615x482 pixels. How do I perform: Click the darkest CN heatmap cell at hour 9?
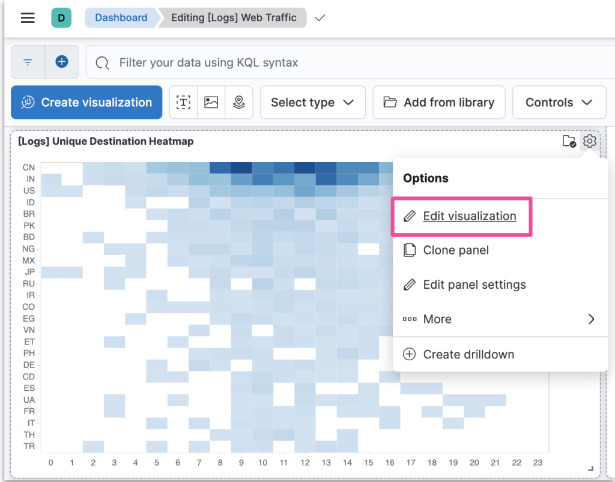(241, 167)
